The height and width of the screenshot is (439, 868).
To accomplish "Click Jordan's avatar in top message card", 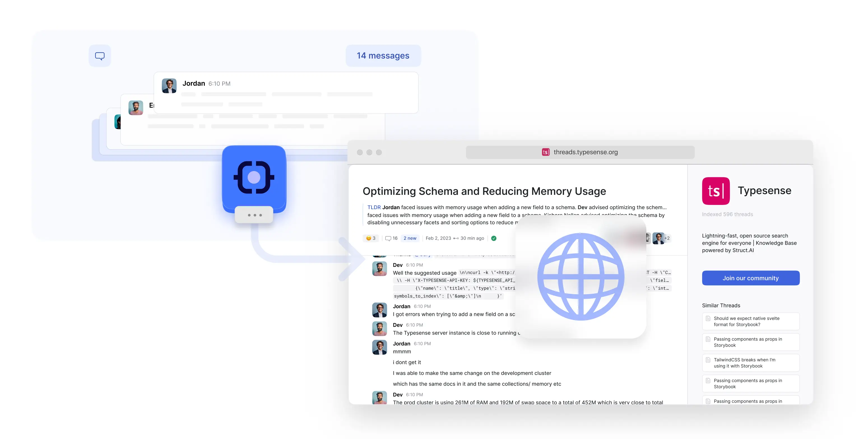I will tap(169, 86).
